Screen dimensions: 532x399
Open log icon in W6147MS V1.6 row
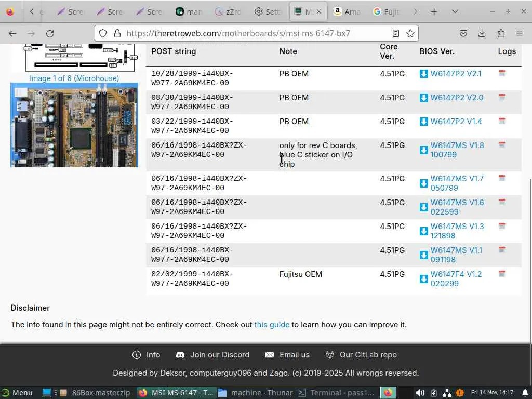(x=502, y=202)
